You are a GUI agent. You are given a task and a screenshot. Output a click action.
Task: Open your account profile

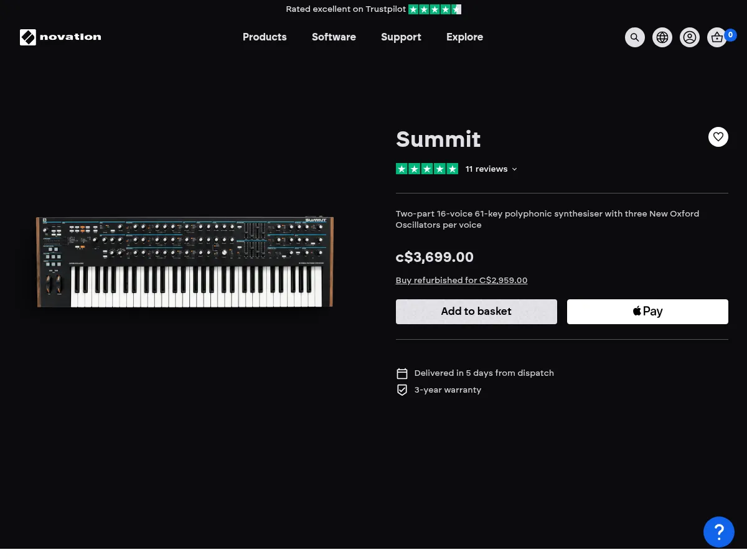[689, 37]
